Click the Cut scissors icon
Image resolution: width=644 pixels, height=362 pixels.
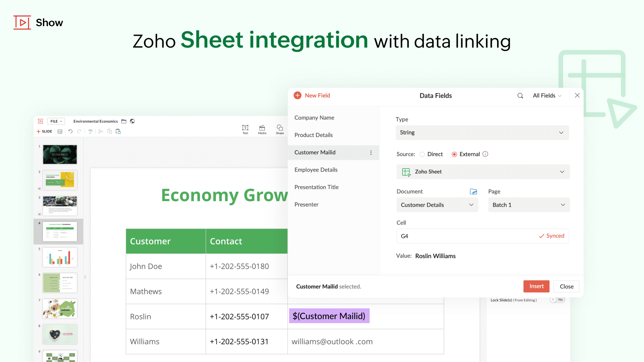tap(101, 131)
